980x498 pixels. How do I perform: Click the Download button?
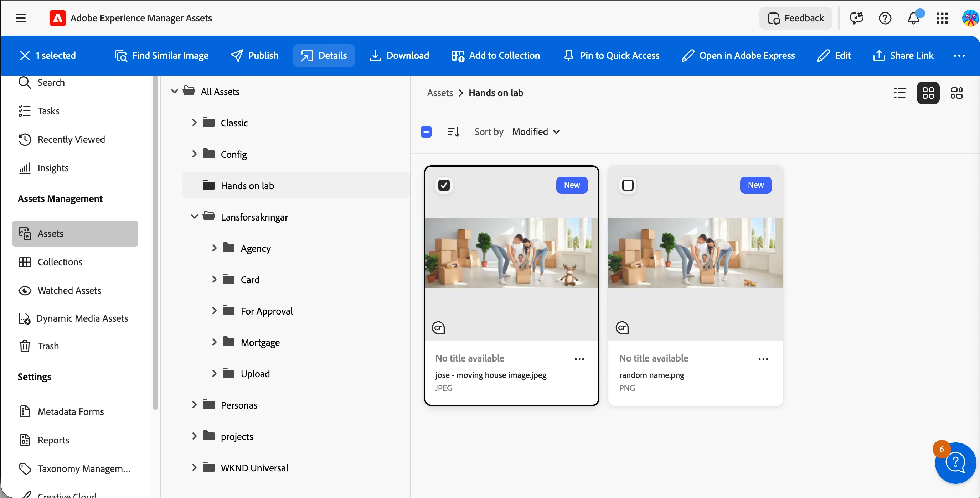(x=399, y=56)
